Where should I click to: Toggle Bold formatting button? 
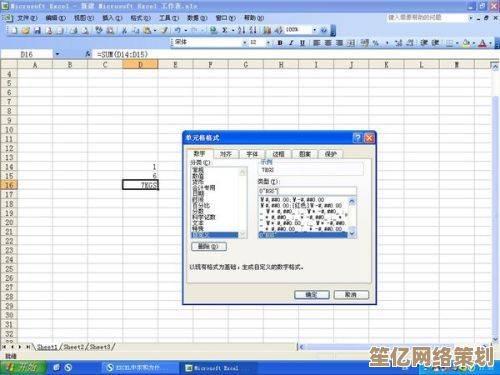(280, 43)
